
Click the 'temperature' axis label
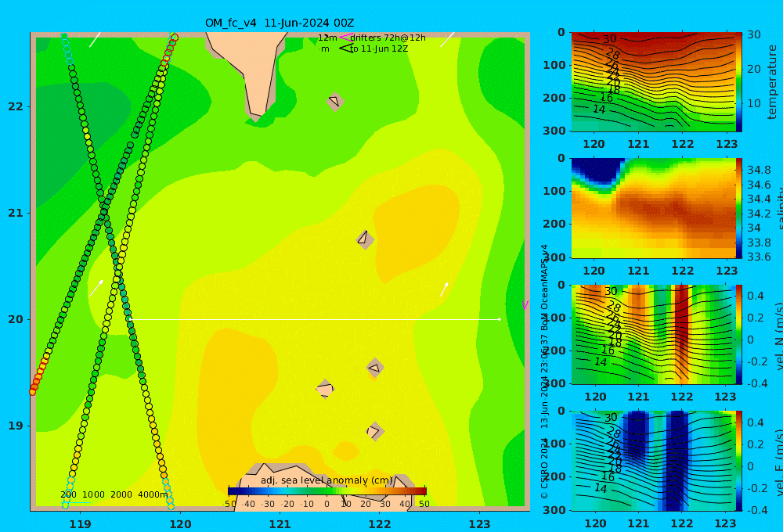[773, 82]
